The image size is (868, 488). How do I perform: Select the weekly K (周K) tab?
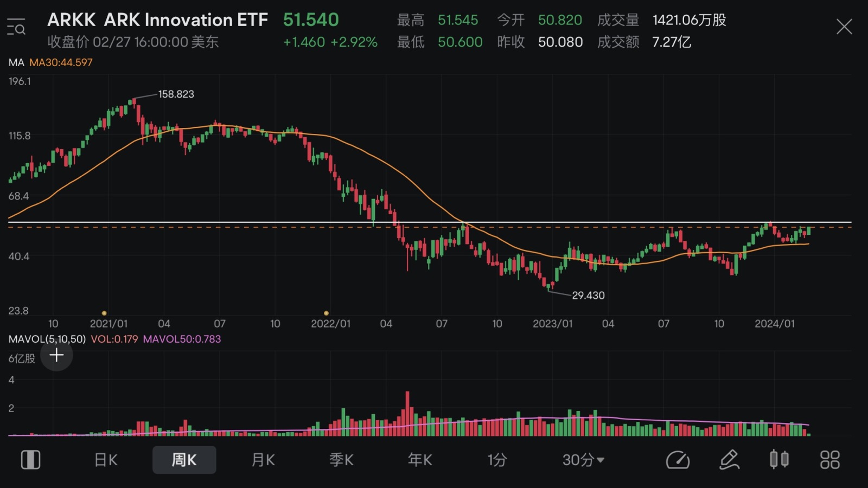(x=184, y=460)
